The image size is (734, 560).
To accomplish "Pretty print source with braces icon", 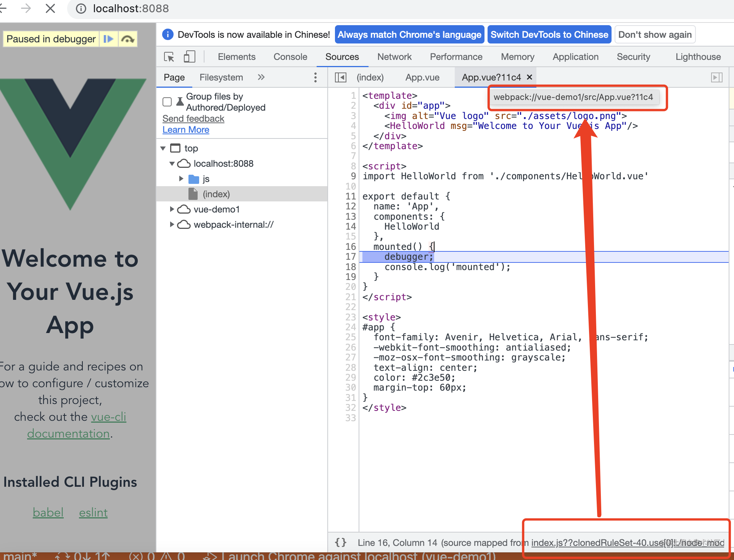I will coord(340,542).
